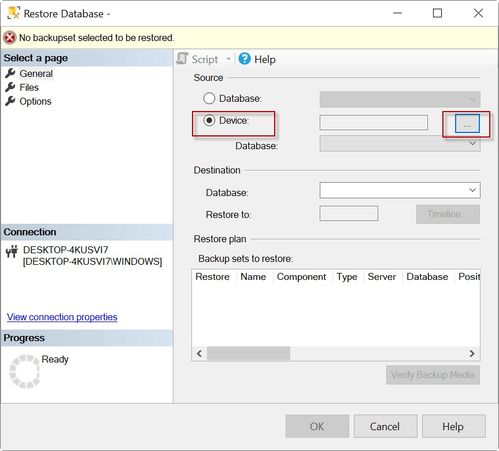This screenshot has width=499, height=451.
Task: Open the Device source Database dropdown
Action: (x=400, y=144)
